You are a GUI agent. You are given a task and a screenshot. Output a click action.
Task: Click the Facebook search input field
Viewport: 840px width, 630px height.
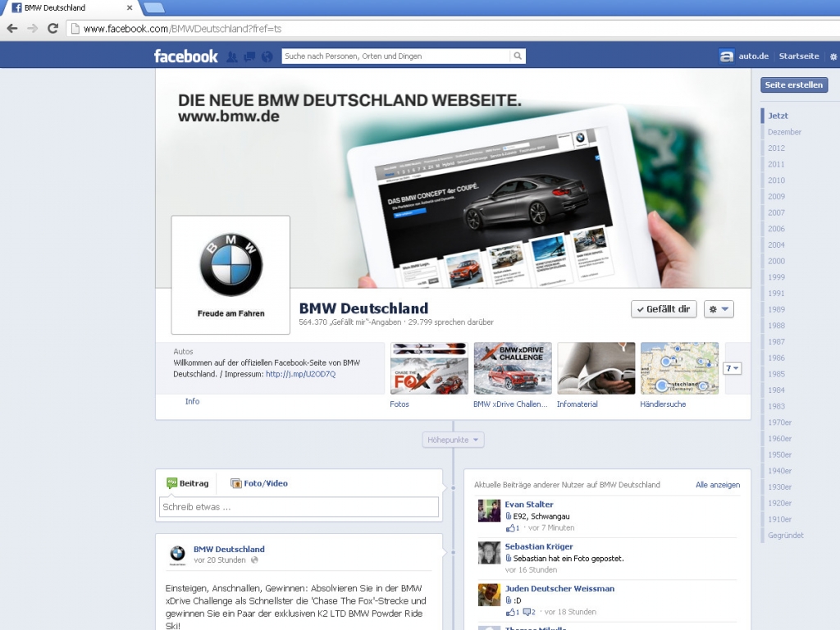click(x=396, y=56)
